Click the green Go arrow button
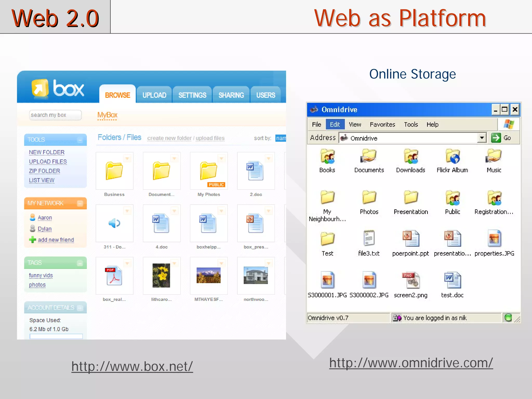This screenshot has height=399, width=532. point(496,138)
